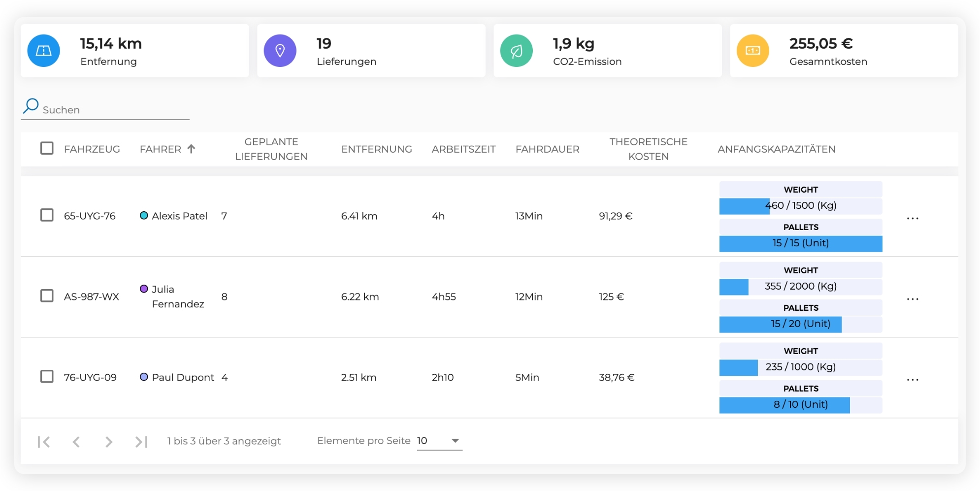
Task: Go to the last page of results
Action: click(141, 442)
